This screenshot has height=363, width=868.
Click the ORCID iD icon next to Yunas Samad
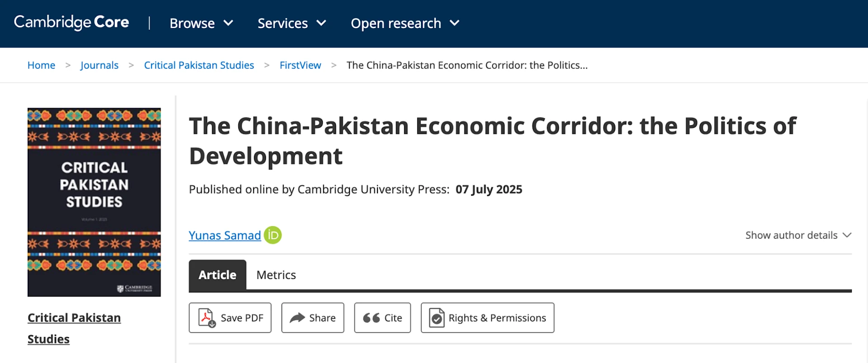pos(273,235)
